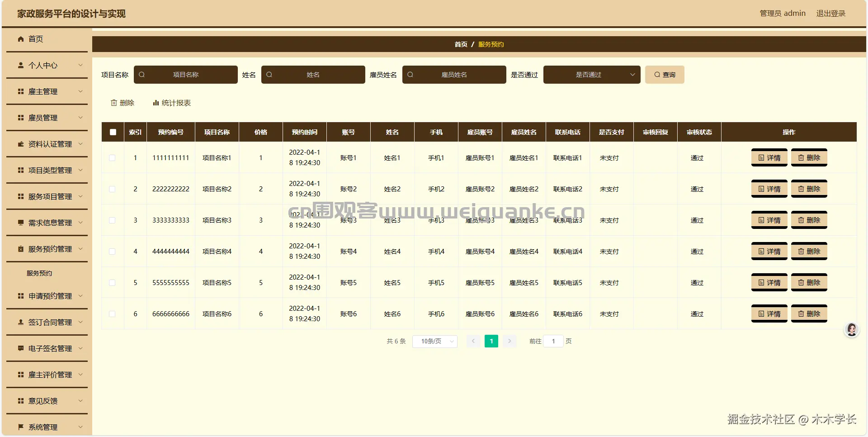Image resolution: width=868 pixels, height=437 pixels.
Task: Open 详情 for row 项目名称4
Action: (x=769, y=252)
